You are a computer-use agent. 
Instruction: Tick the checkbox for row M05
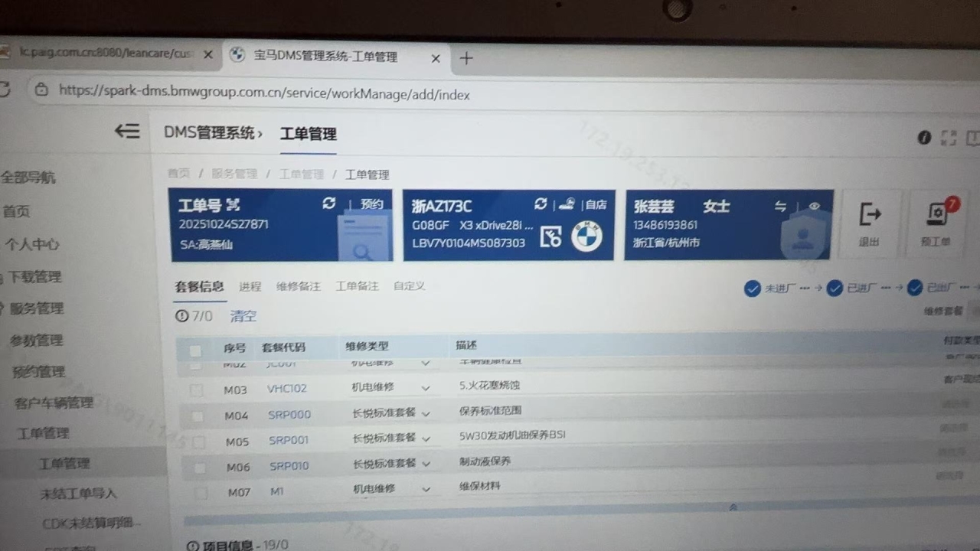click(x=199, y=442)
